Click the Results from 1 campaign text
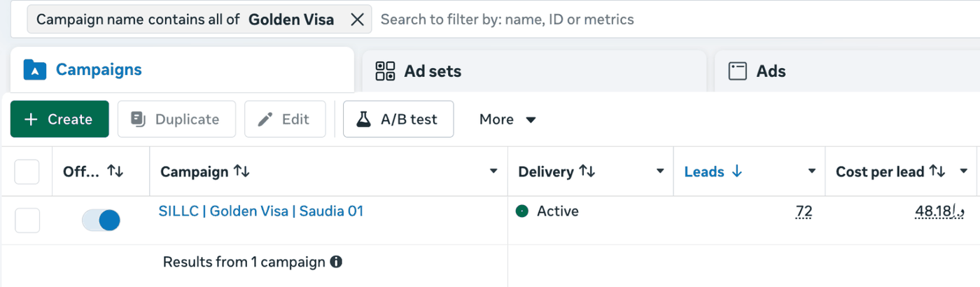980x287 pixels. coord(244,262)
